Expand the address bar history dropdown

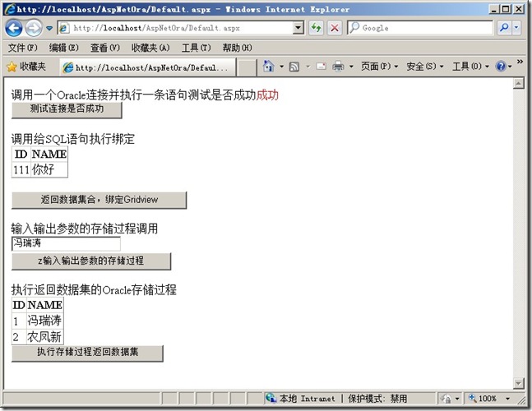(x=298, y=28)
